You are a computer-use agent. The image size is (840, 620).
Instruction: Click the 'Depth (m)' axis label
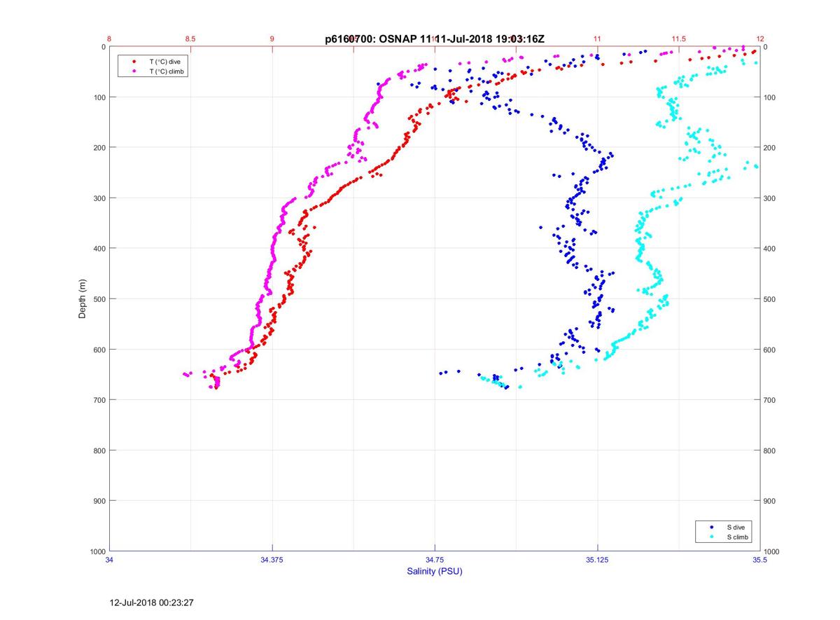tap(83, 299)
